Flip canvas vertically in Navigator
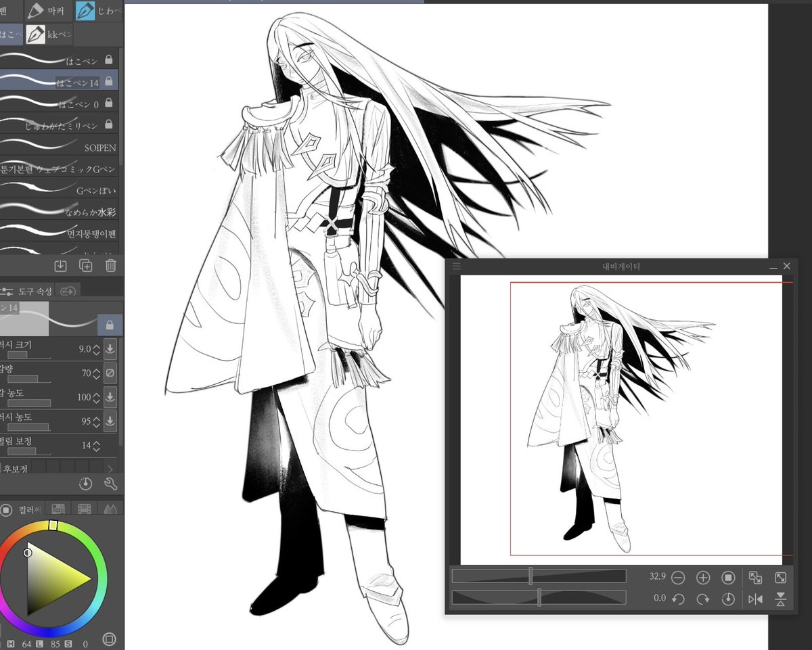Viewport: 812px width, 650px height. (780, 599)
